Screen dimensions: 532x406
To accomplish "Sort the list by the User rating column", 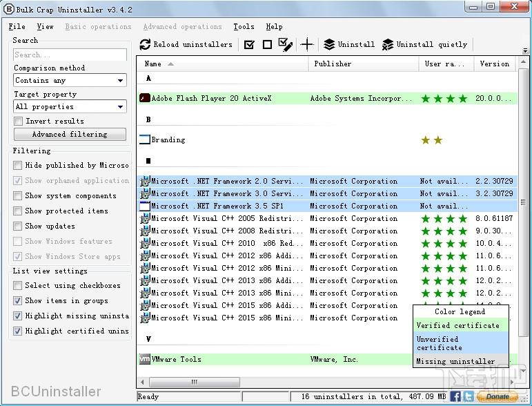I will pos(446,64).
